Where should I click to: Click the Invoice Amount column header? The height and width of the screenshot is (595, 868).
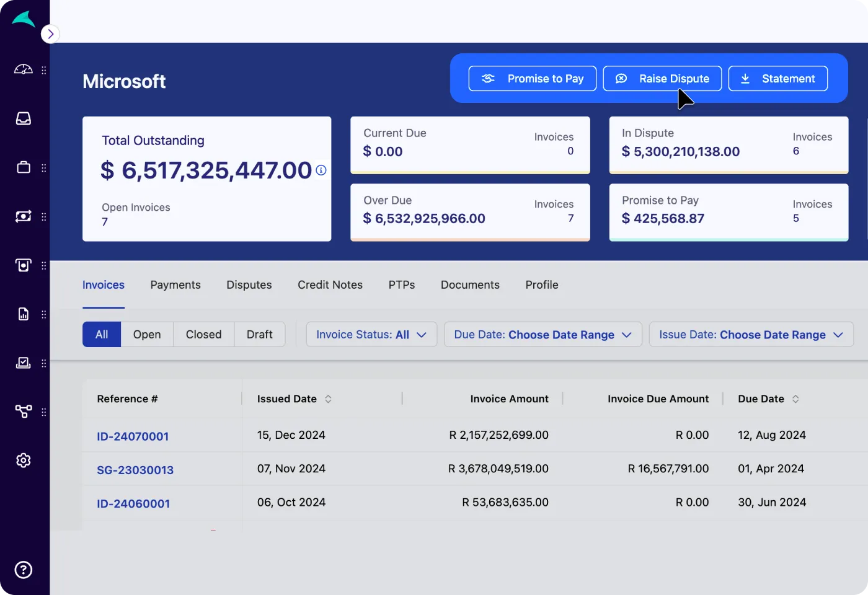(509, 399)
